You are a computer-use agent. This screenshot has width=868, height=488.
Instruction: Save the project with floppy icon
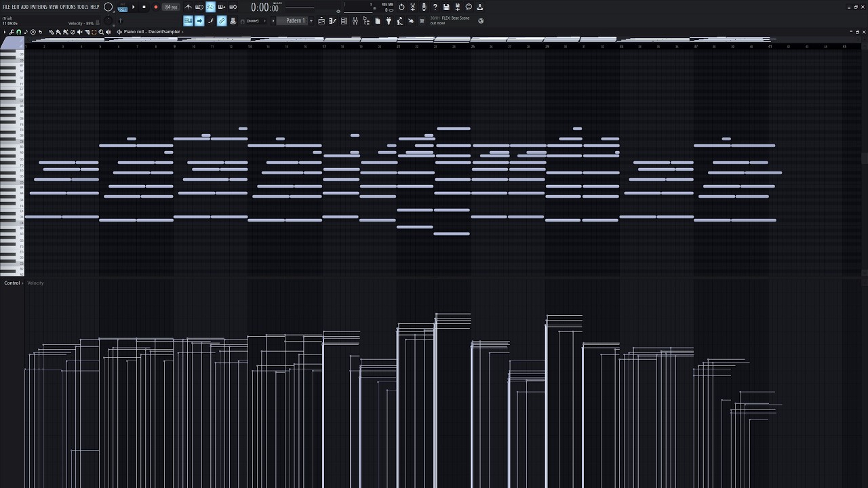click(x=446, y=7)
